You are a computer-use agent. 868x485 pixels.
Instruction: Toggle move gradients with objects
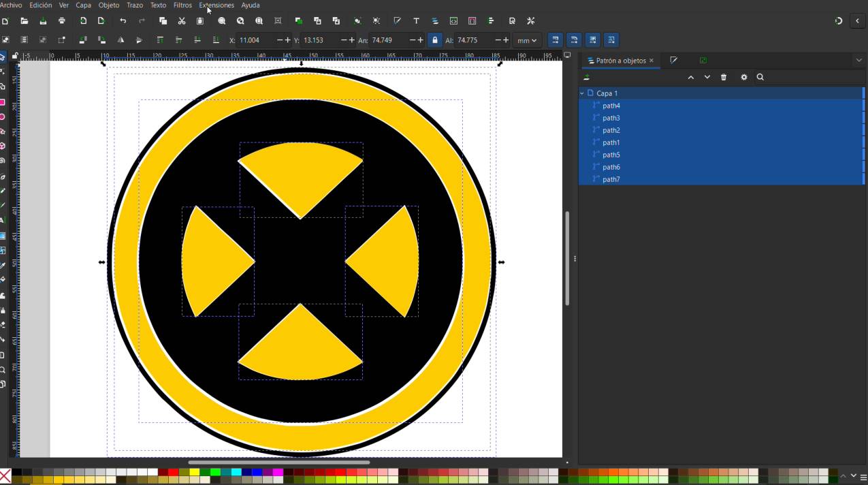[x=592, y=40]
